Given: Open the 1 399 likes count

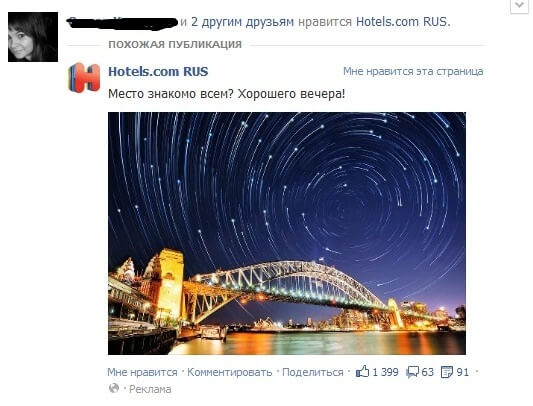Looking at the screenshot, I should coord(385,372).
